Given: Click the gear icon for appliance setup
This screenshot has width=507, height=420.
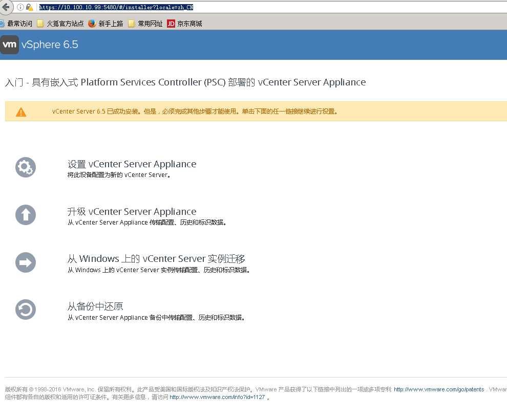Looking at the screenshot, I should tap(26, 167).
